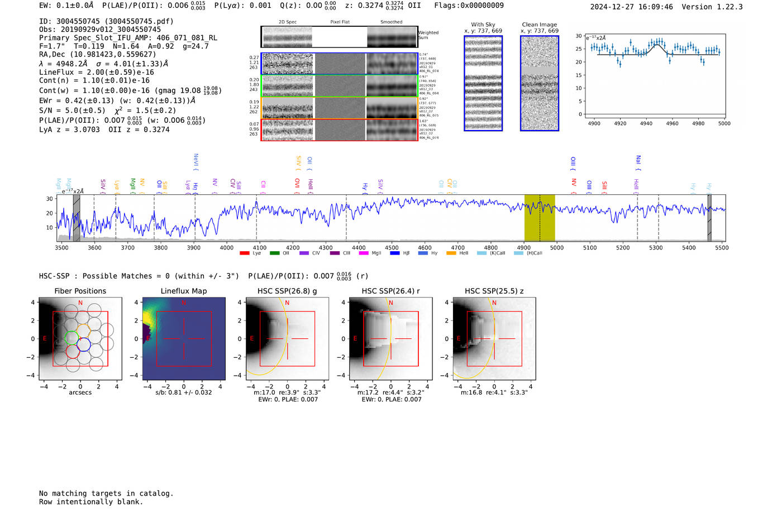Viewport: 782px width, 532px height.
Task: Select the HSC-SSP Possible Matches heading
Action: (x=139, y=276)
